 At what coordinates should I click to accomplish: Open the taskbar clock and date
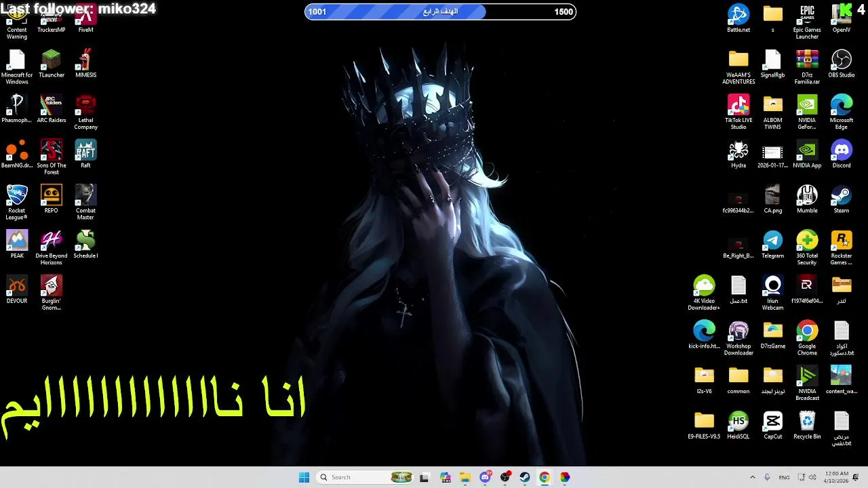pos(837,477)
